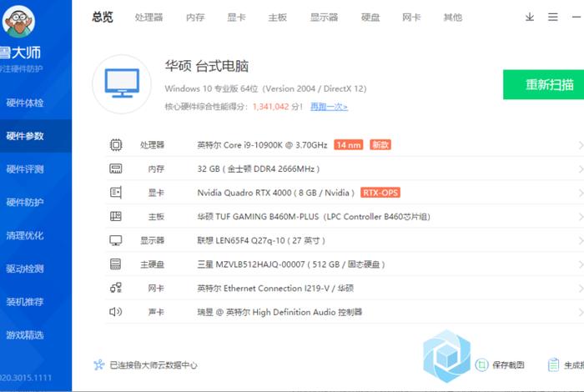Click the memory module icon

[x=116, y=168]
